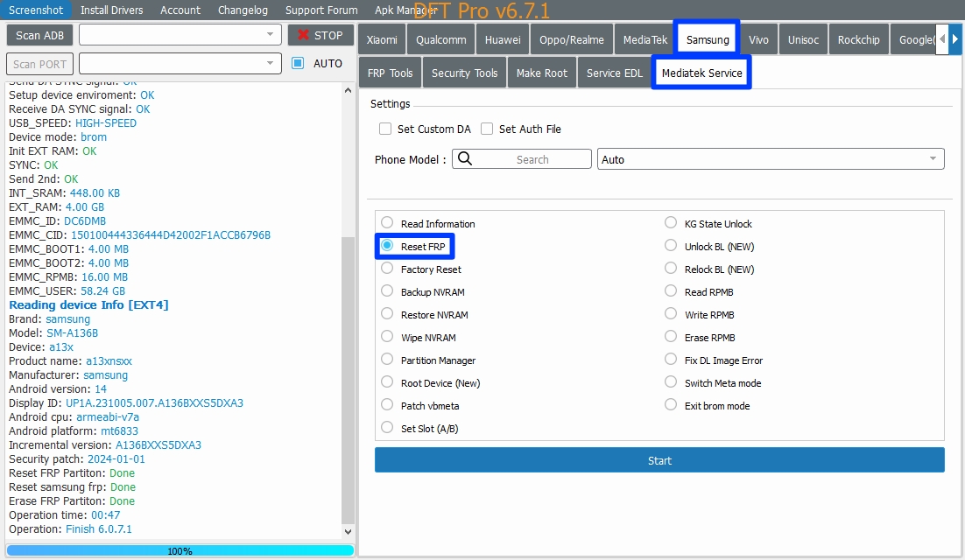Click the magnifier icon in Phone Model search
This screenshot has height=560, width=965.
coord(465,159)
